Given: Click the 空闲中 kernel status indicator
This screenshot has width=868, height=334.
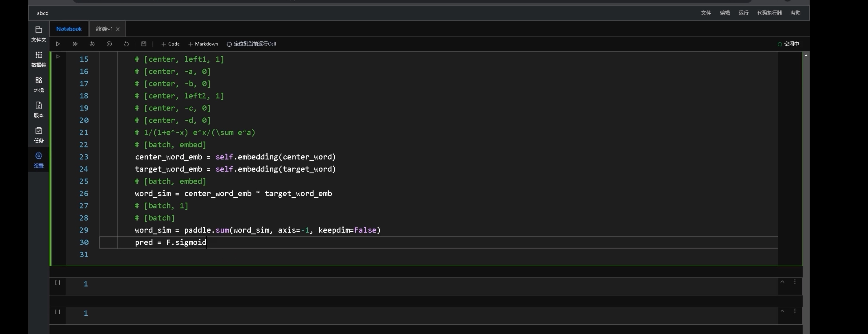Looking at the screenshot, I should point(788,44).
